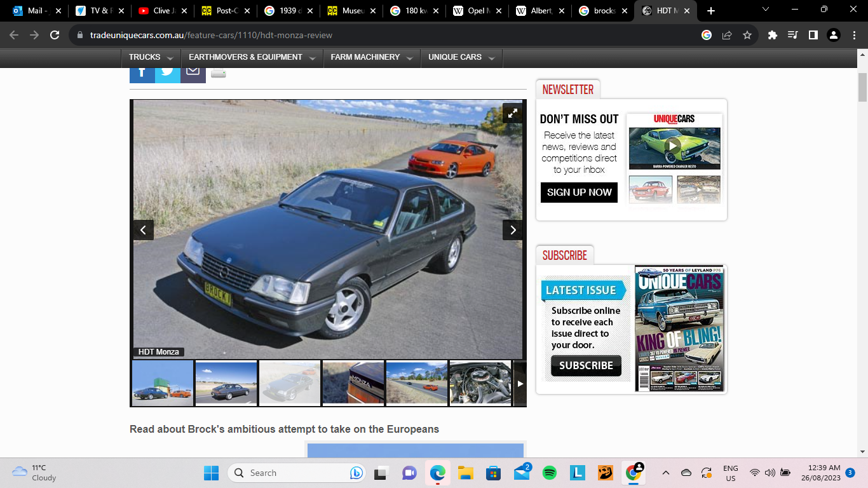Screen dimensions: 868x488
Task: Click SUBSCRIBE magazine button
Action: point(586,365)
